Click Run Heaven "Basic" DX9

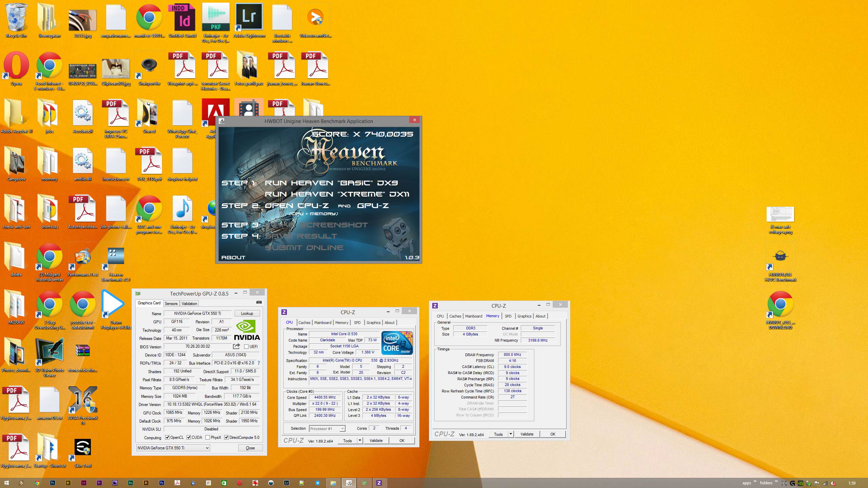(331, 183)
